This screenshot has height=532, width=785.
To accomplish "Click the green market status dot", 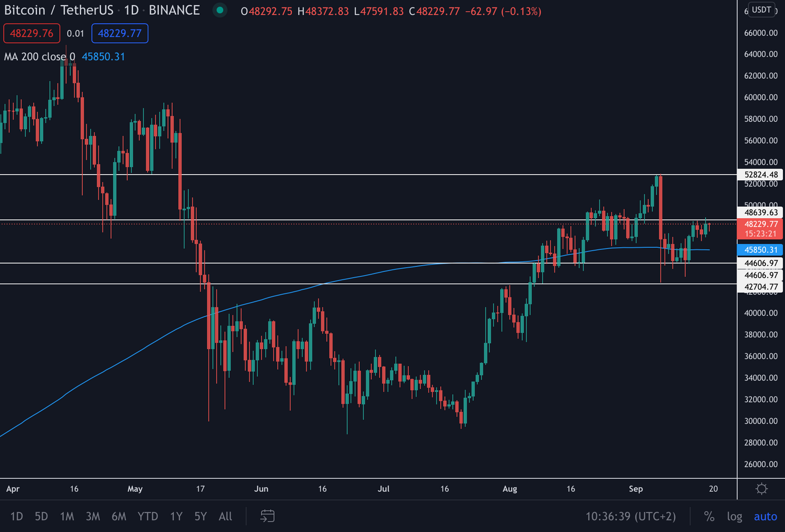I will [x=220, y=10].
